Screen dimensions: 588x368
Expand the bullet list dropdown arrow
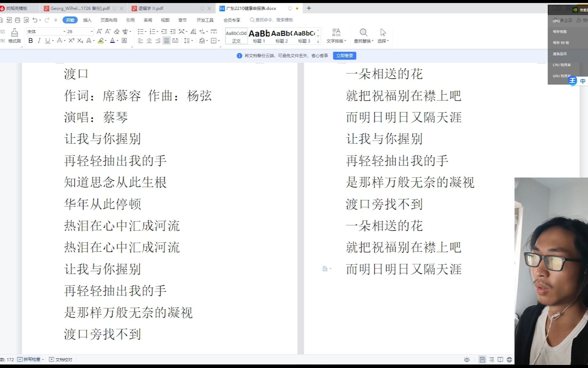[x=146, y=32]
